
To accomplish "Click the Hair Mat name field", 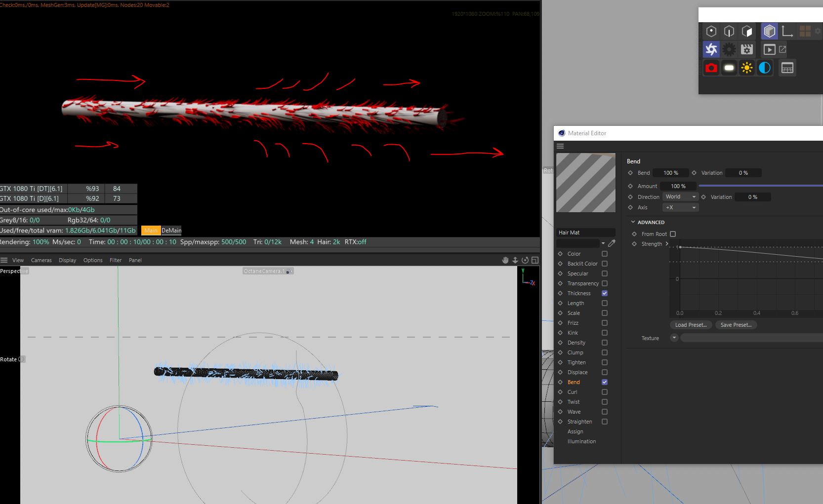I will [x=586, y=233].
